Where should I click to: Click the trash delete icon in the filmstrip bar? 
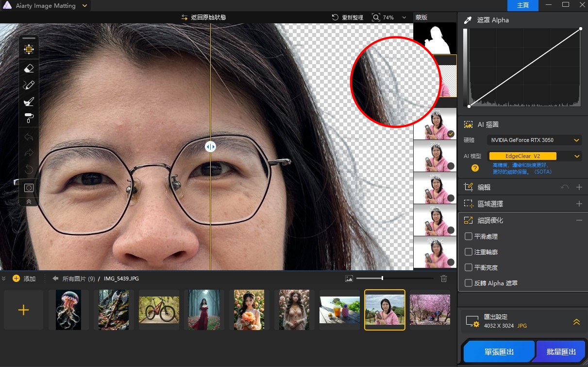coord(443,279)
